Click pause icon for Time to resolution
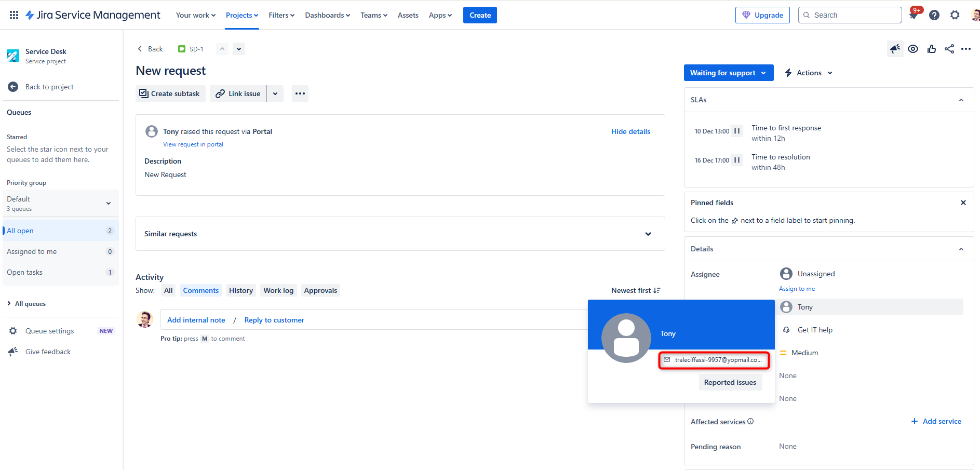980x470 pixels. click(x=737, y=160)
